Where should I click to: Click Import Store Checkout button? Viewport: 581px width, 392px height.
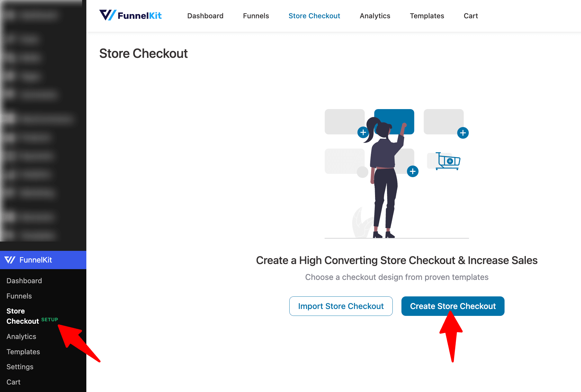341,306
